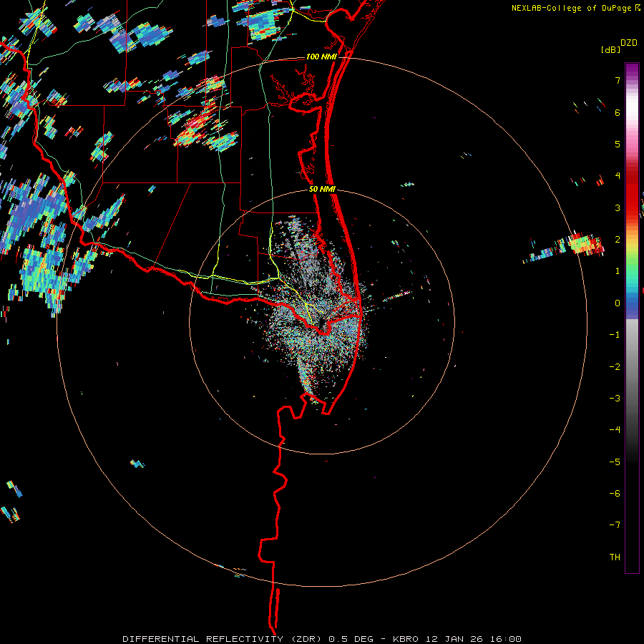This screenshot has width=644, height=644.
Task: Click the [dB] units label
Action: coord(611,49)
